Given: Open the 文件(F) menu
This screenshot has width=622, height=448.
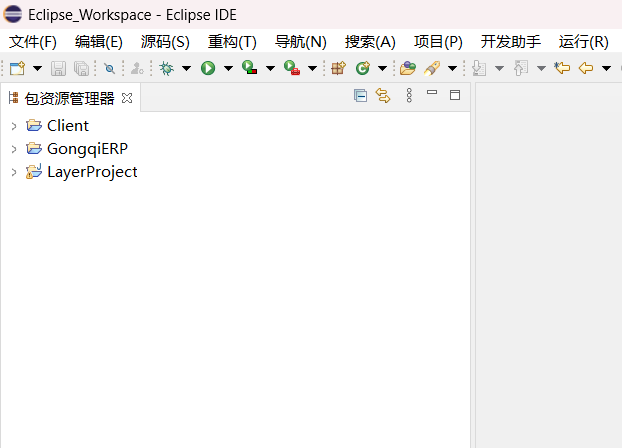Looking at the screenshot, I should tap(33, 42).
